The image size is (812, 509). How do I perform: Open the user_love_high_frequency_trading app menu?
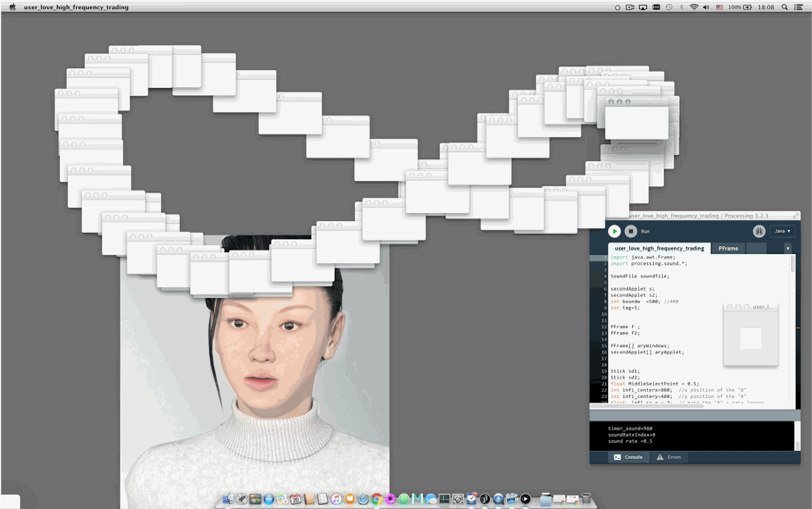click(x=76, y=7)
